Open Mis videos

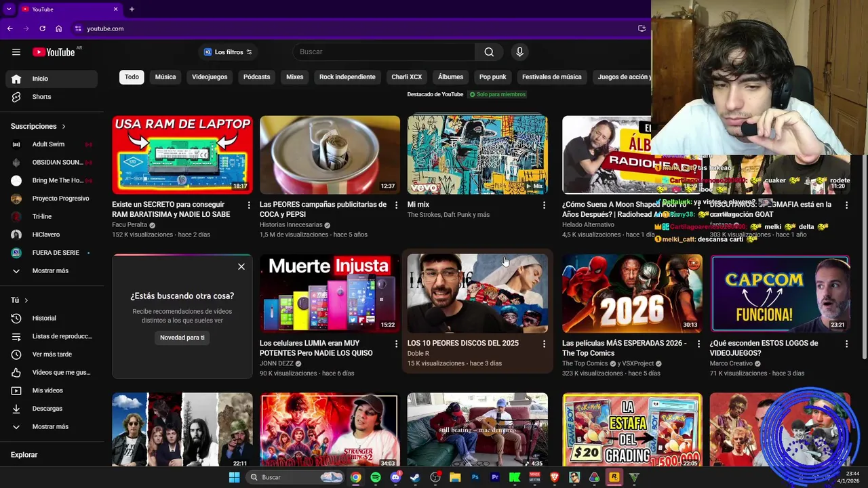(52, 390)
